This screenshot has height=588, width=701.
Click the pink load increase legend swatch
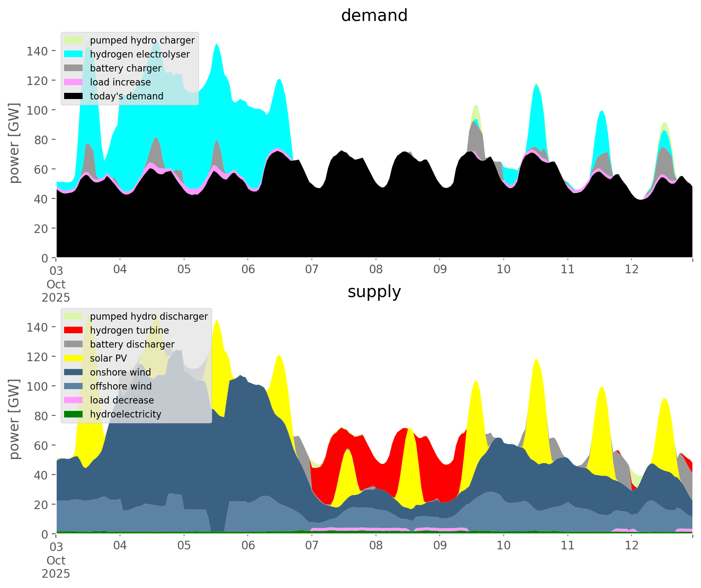(x=74, y=82)
